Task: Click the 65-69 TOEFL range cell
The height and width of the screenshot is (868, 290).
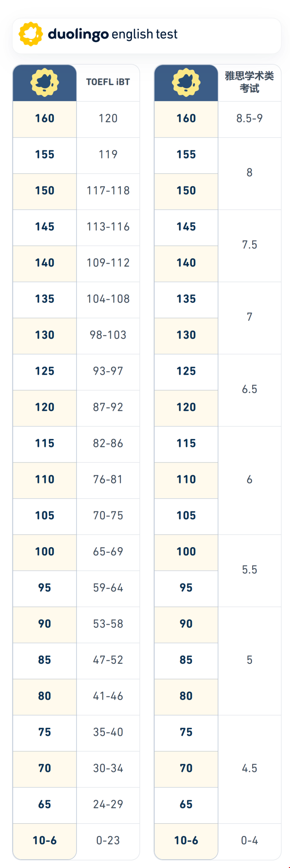Action: click(x=108, y=552)
